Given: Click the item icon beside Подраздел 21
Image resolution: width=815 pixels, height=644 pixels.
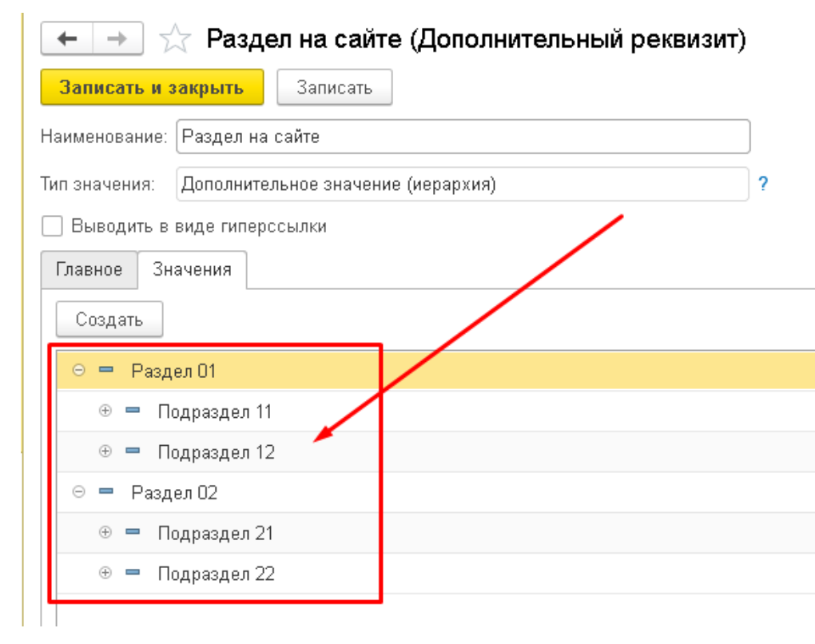Looking at the screenshot, I should tap(133, 531).
